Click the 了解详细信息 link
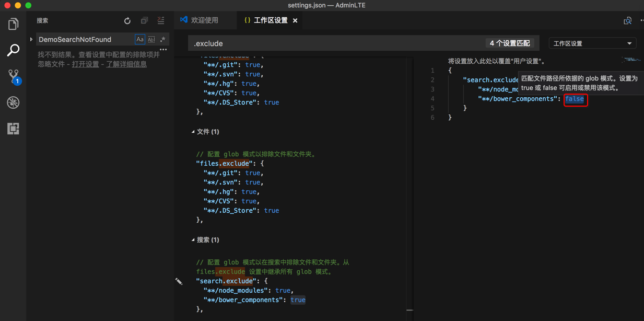Viewport: 644px width, 321px height. [x=126, y=64]
